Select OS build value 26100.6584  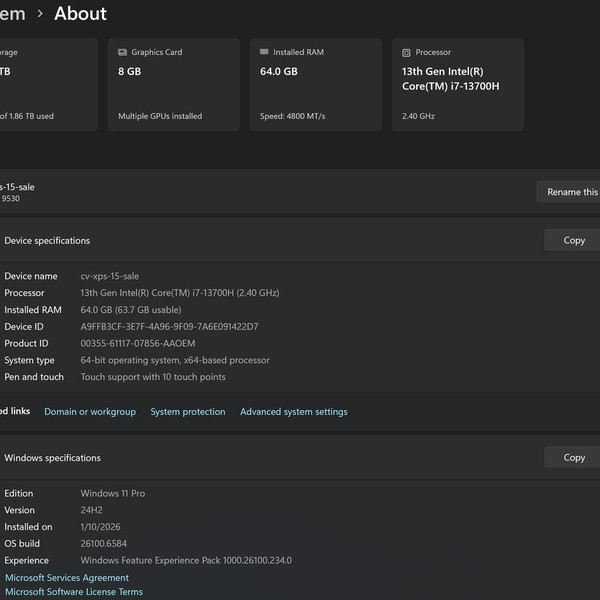pos(103,543)
